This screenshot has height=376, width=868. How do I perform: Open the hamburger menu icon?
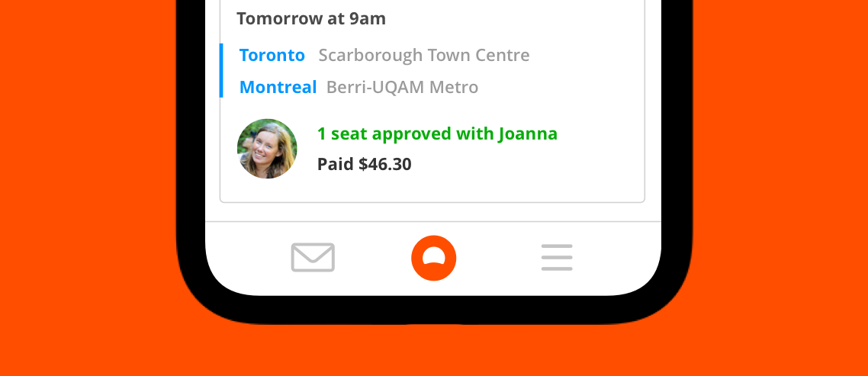click(557, 258)
